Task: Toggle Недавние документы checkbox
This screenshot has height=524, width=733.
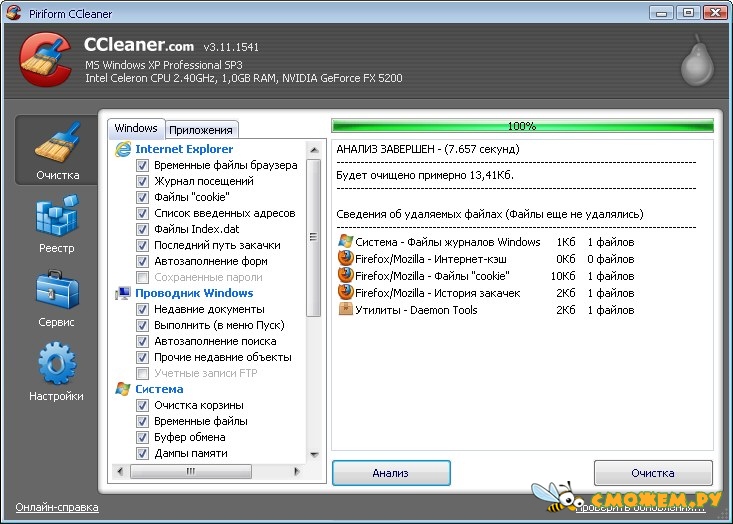Action: (143, 309)
